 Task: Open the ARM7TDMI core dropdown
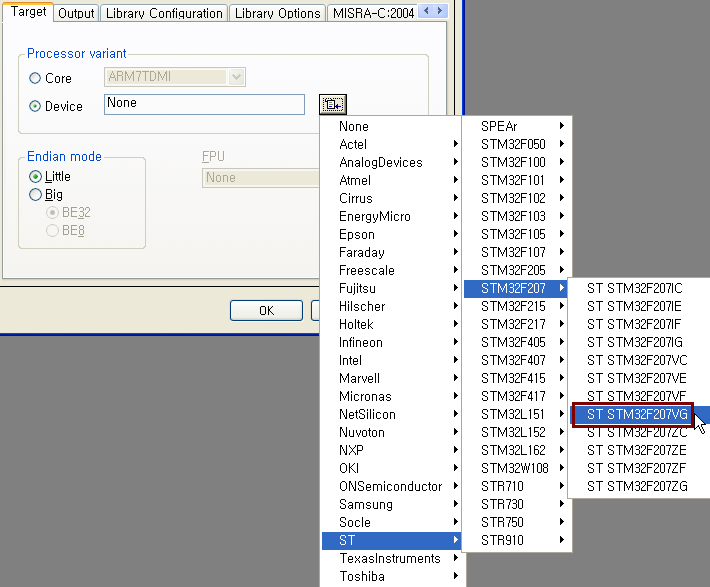175,77
